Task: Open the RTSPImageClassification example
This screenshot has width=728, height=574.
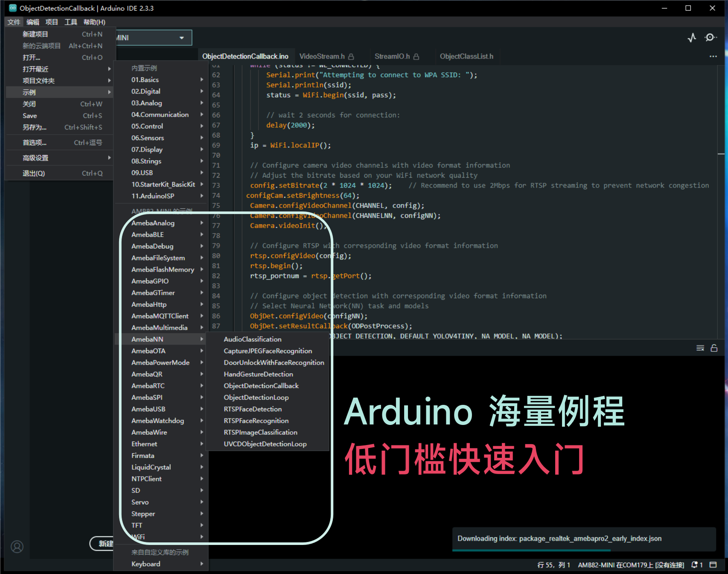Action: 268,432
